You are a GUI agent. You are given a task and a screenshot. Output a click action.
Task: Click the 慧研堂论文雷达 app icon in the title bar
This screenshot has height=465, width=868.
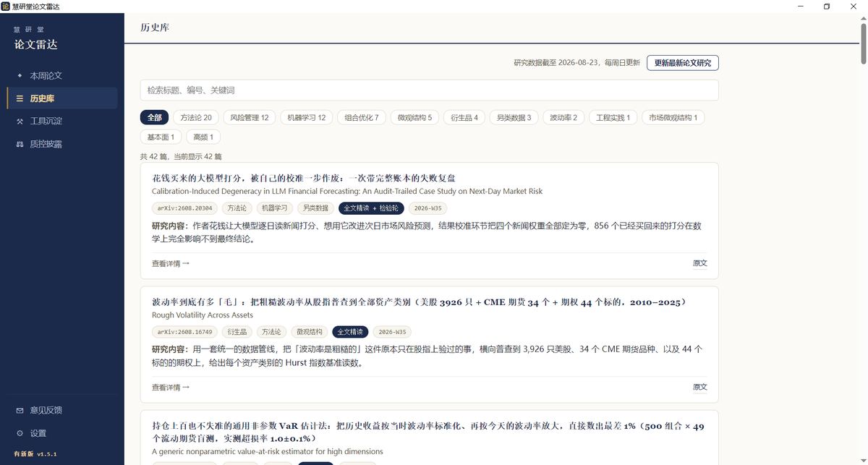[x=6, y=6]
